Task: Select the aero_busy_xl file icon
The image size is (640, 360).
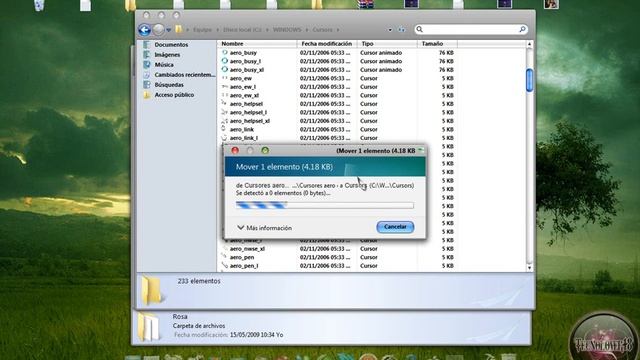Action: pyautogui.click(x=224, y=69)
